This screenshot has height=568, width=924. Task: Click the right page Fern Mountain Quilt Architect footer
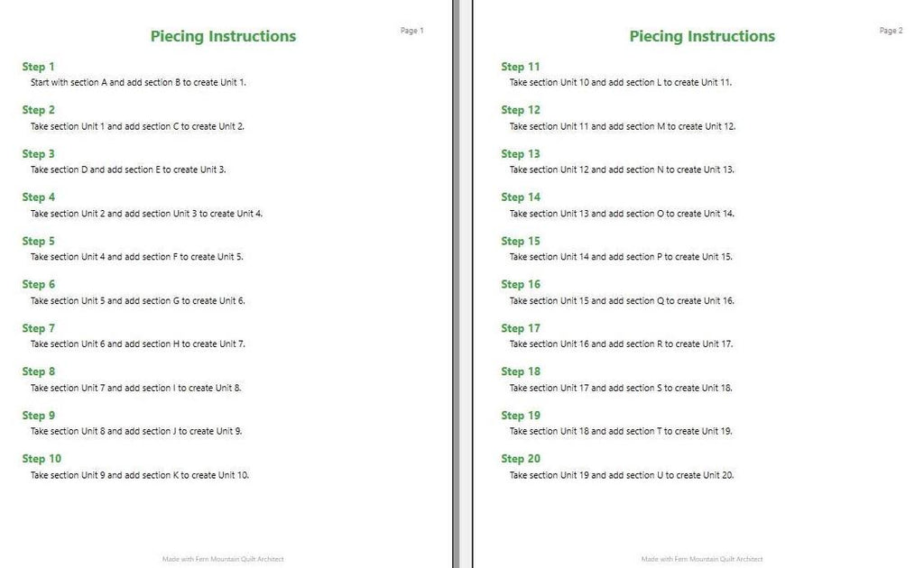point(702,559)
